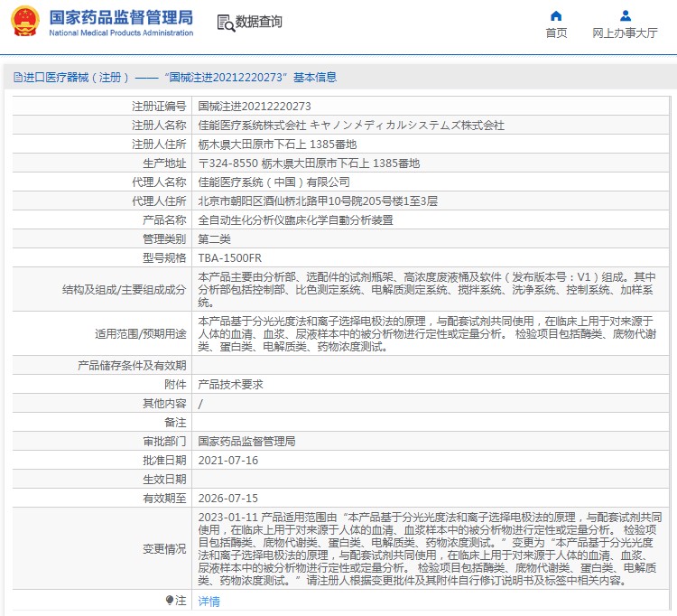Screen dimensions: 677x616
Task: Click the 国家药品监督管理局 site title
Action: (121, 17)
